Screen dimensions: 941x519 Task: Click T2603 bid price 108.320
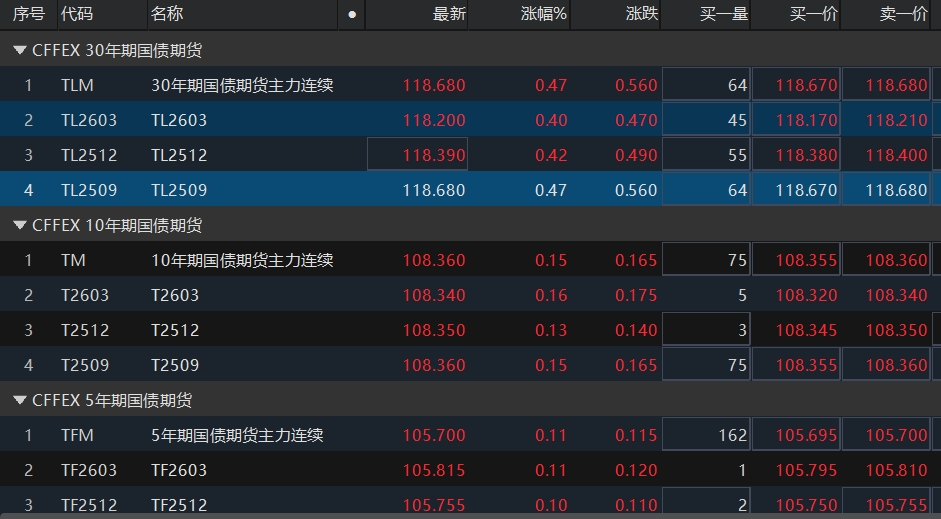click(x=806, y=295)
